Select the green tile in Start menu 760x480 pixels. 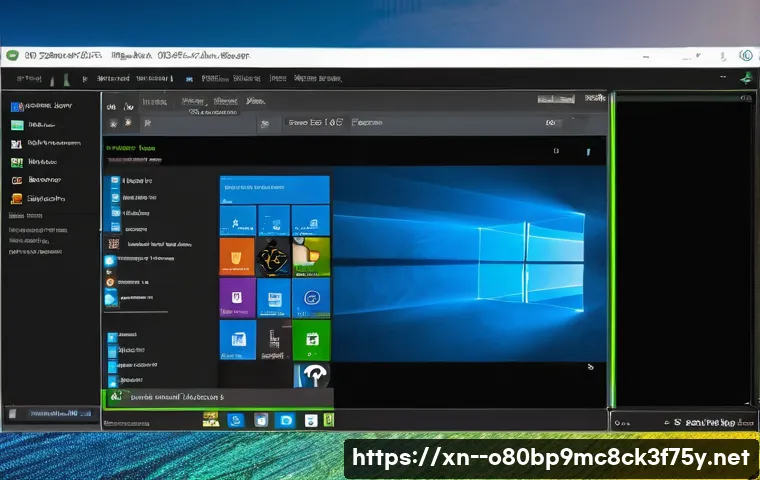pos(311,339)
